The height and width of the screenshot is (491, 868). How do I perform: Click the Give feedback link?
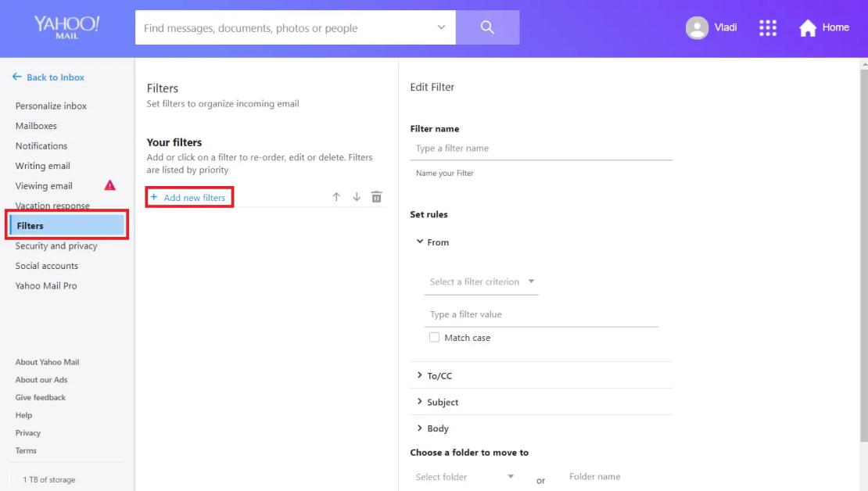click(x=40, y=397)
